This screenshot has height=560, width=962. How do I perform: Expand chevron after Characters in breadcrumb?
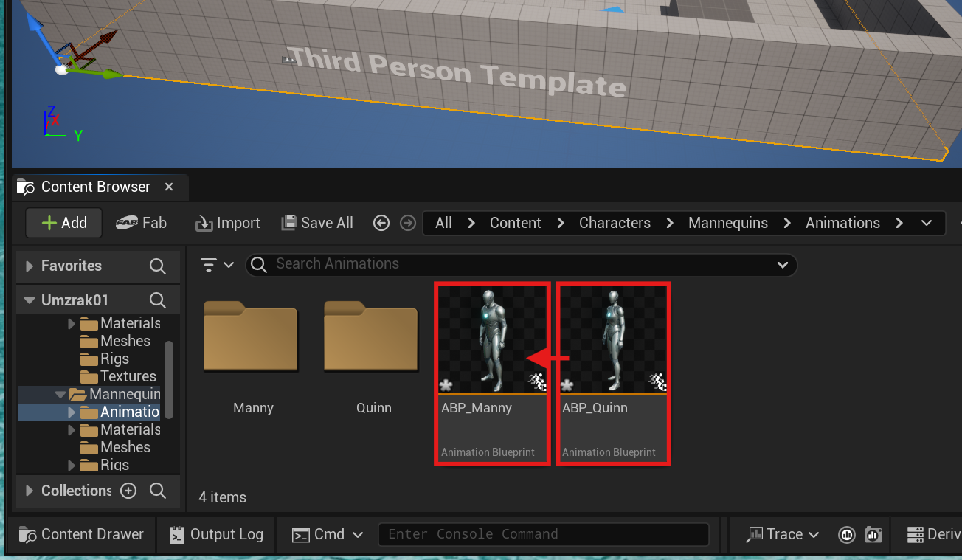coord(671,223)
